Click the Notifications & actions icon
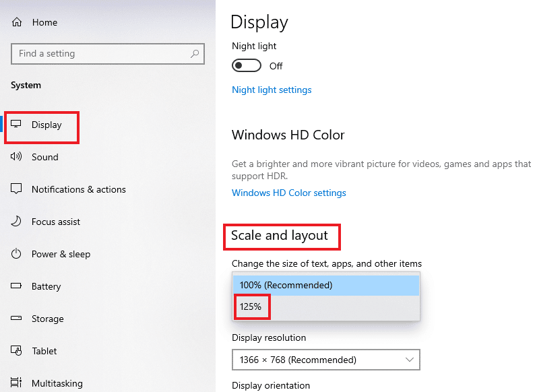 click(x=18, y=189)
